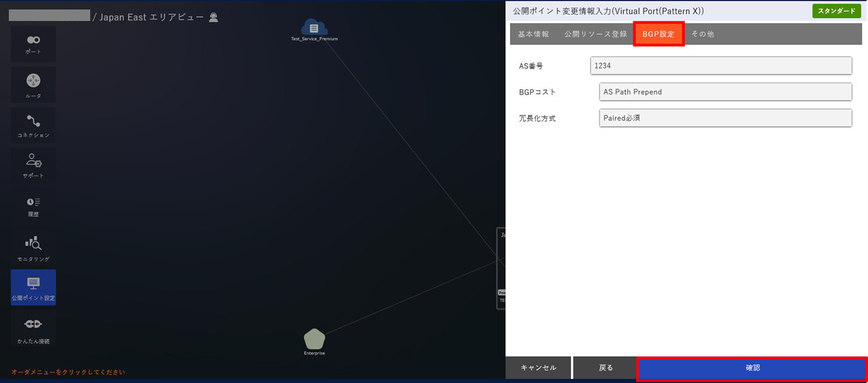The image size is (868, 383).
Task: Click the オーダメニューをクリックしてください hint text
Action: pos(68,372)
